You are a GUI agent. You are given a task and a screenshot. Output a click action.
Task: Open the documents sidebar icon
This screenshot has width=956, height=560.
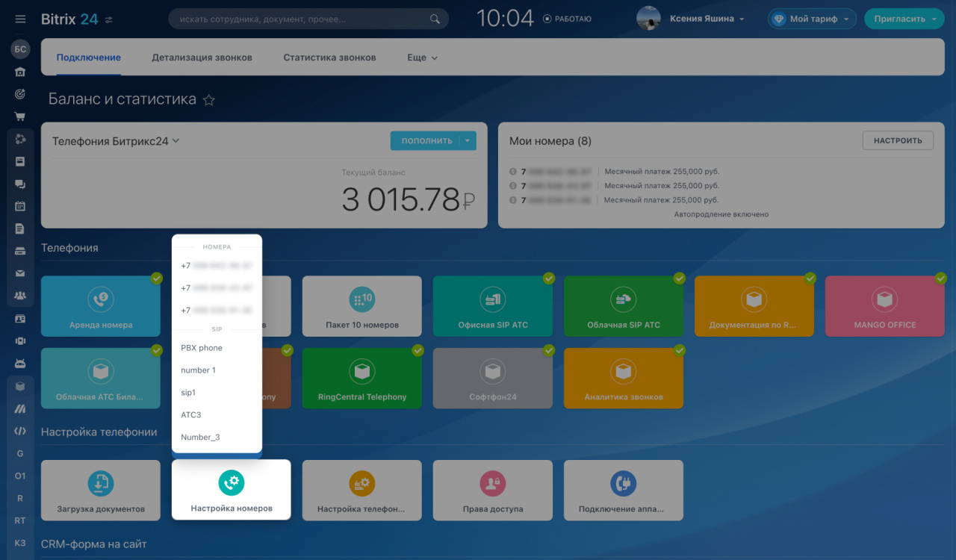[x=20, y=228]
